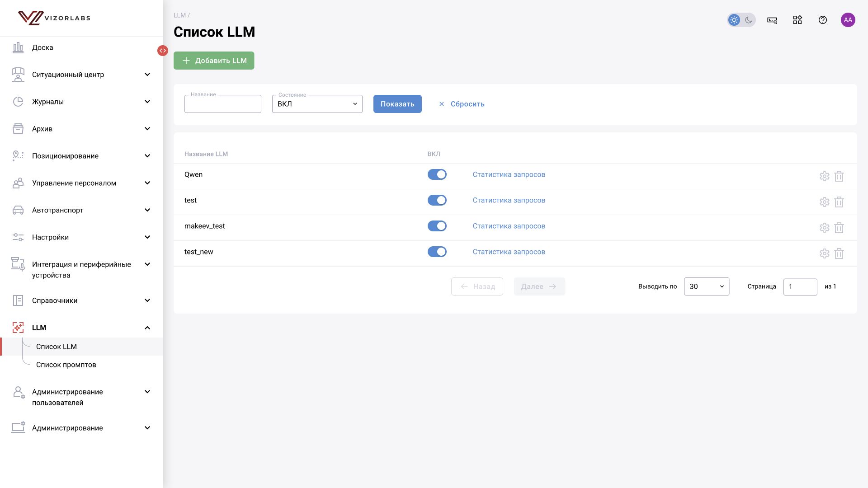868x488 pixels.
Task: Expand Справочники in sidebar
Action: 81,300
